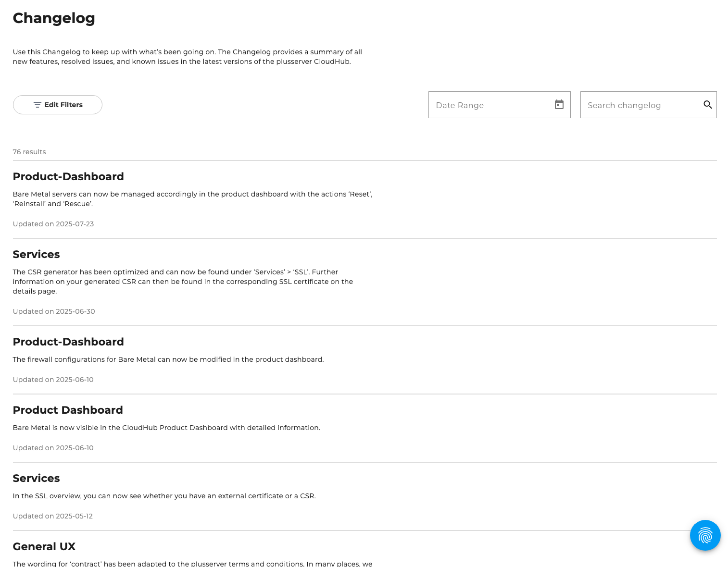The height and width of the screenshot is (567, 728).
Task: Click the 76 results counter text
Action: tap(29, 152)
